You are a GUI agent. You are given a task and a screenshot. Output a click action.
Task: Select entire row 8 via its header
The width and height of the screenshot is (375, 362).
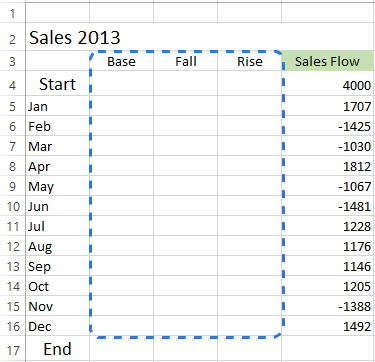12,166
